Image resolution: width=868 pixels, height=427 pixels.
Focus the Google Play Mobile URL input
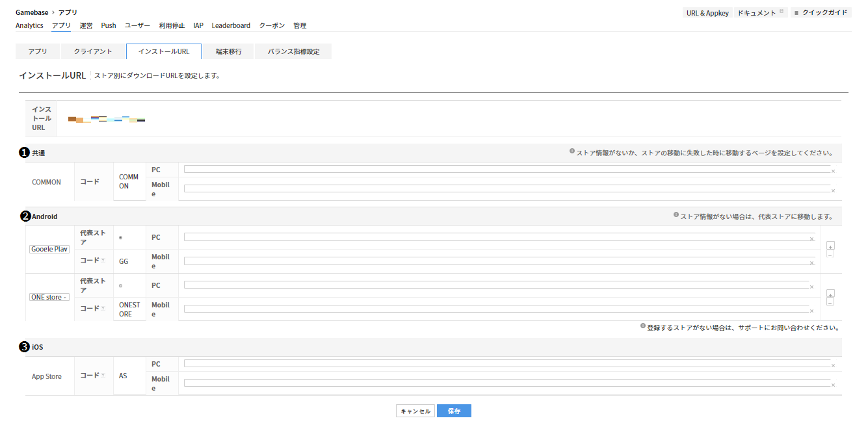[499, 261]
